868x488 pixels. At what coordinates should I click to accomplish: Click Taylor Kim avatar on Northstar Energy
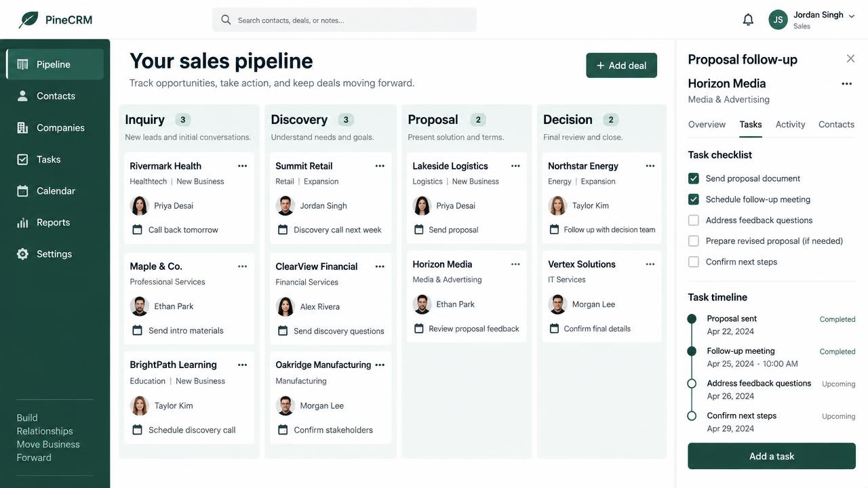(x=557, y=205)
